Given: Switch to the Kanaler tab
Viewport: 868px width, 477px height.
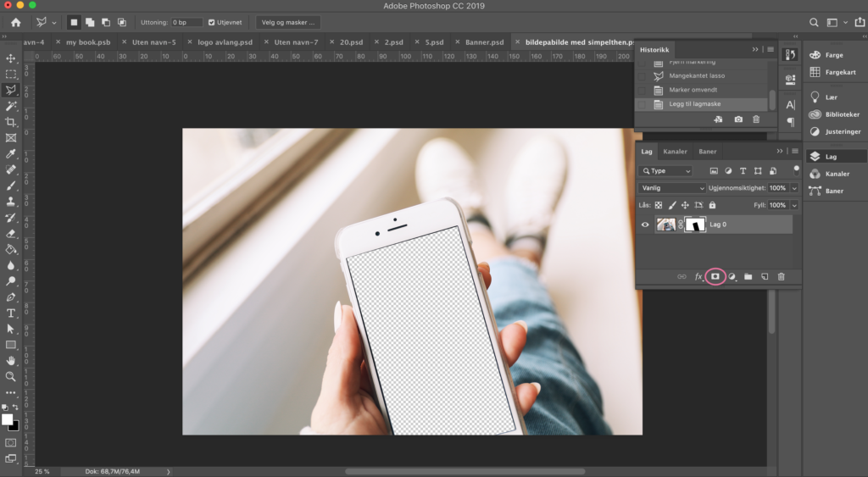Looking at the screenshot, I should (675, 152).
